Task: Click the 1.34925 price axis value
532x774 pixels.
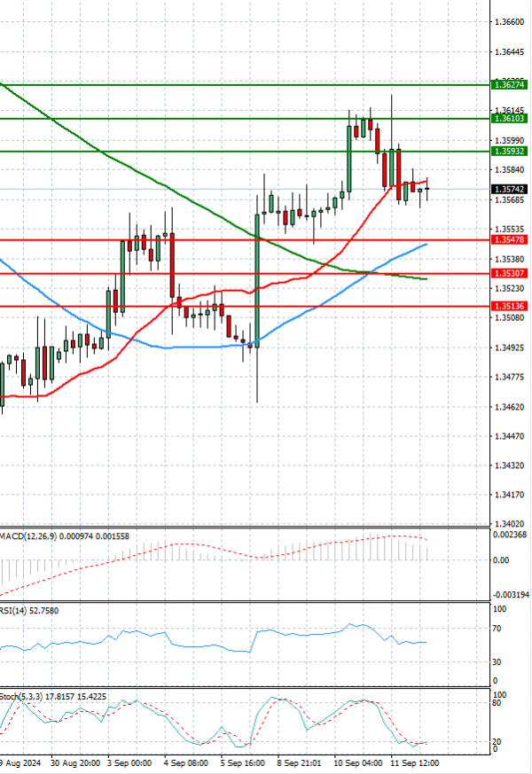Action: point(509,348)
